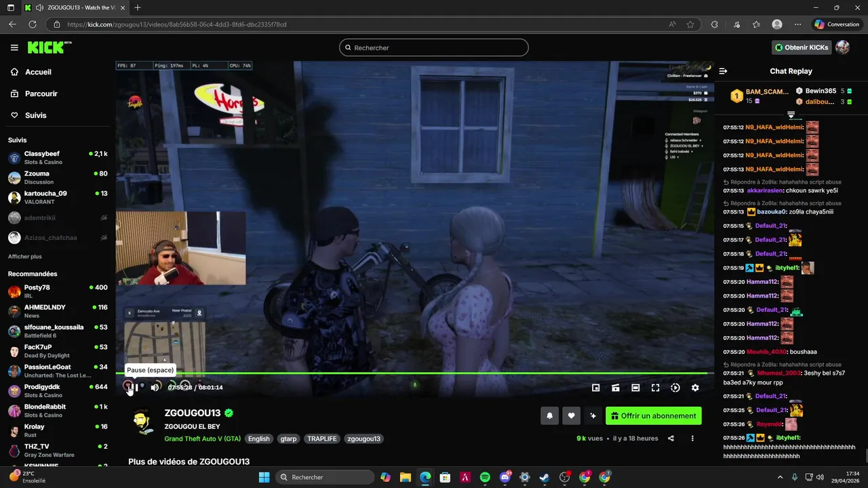
Task: Click username bazouka0 in chat
Action: 771,212
